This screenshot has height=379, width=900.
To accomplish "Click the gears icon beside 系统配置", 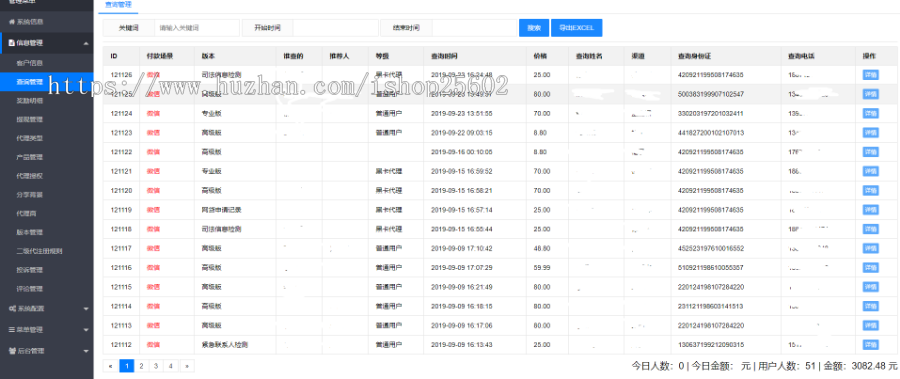I will pos(11,308).
